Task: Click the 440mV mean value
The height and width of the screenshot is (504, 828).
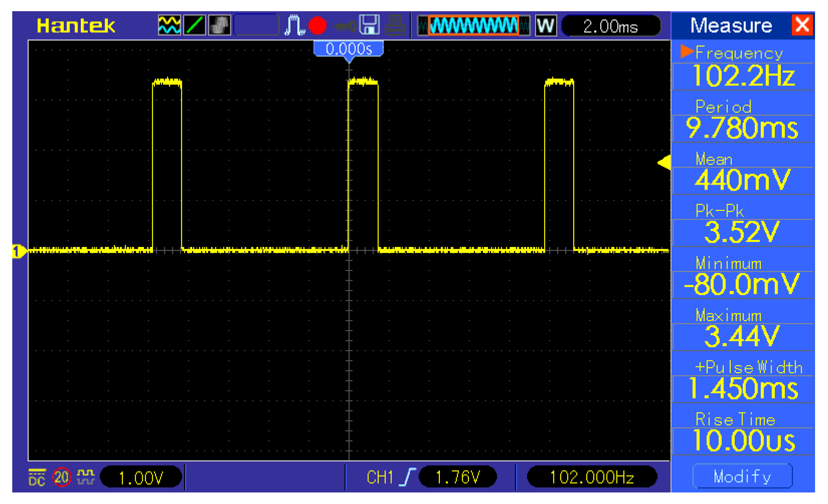Action: (x=743, y=180)
